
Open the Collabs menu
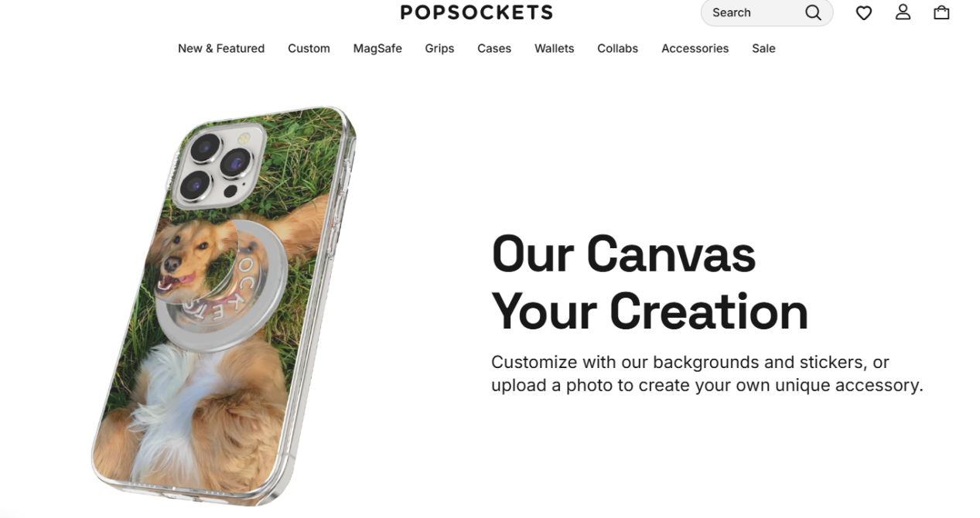click(617, 48)
